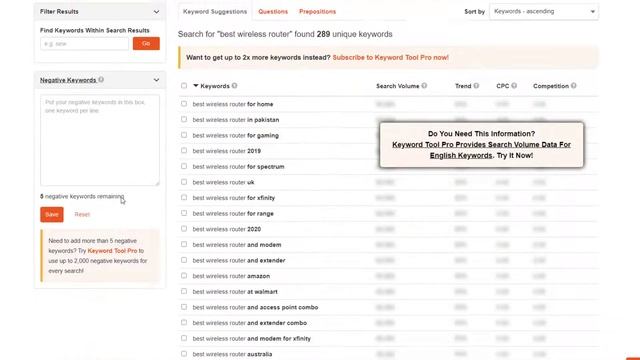Screen dimensions: 640x360
Task: Check the 'best wireless router for gaming' box
Action: coord(184,135)
